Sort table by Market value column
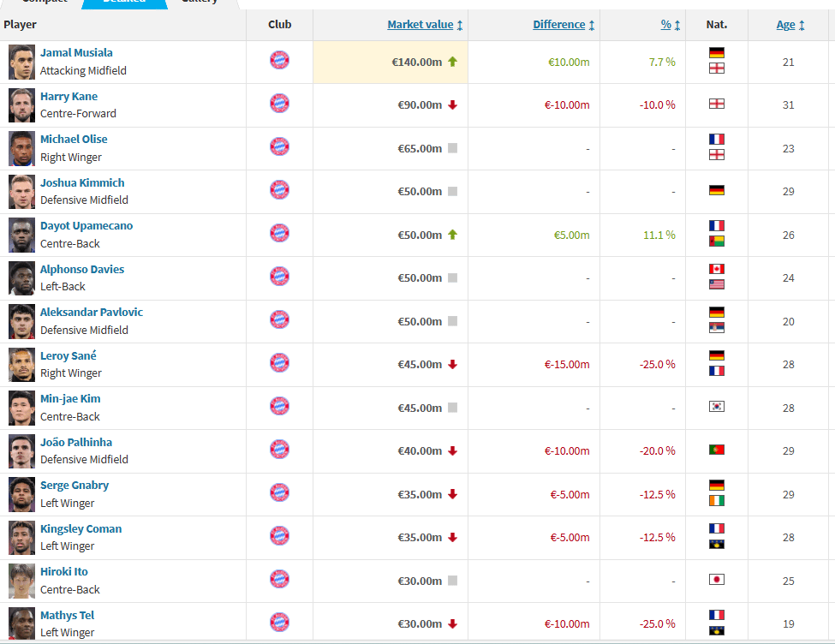The image size is (835, 644). [420, 25]
